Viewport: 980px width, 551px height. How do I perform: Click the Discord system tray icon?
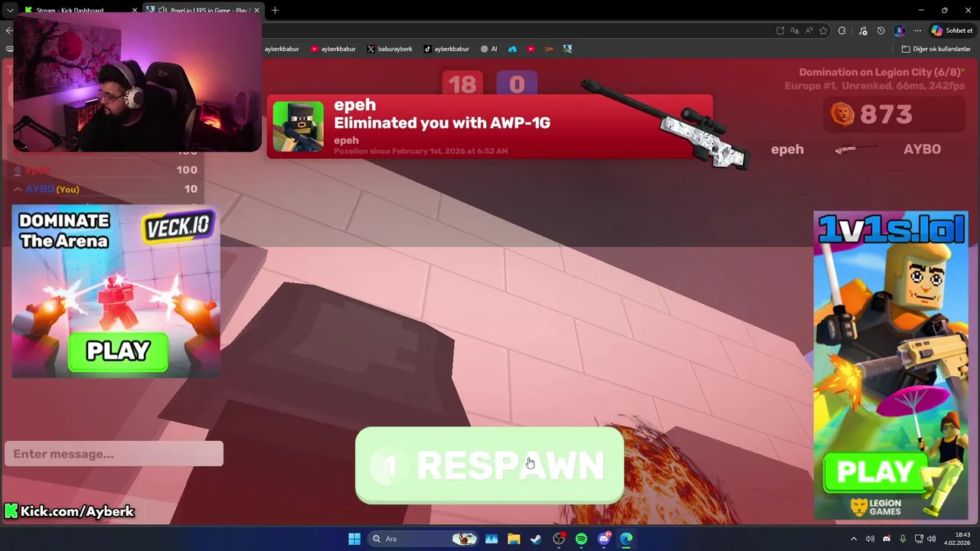(x=887, y=539)
